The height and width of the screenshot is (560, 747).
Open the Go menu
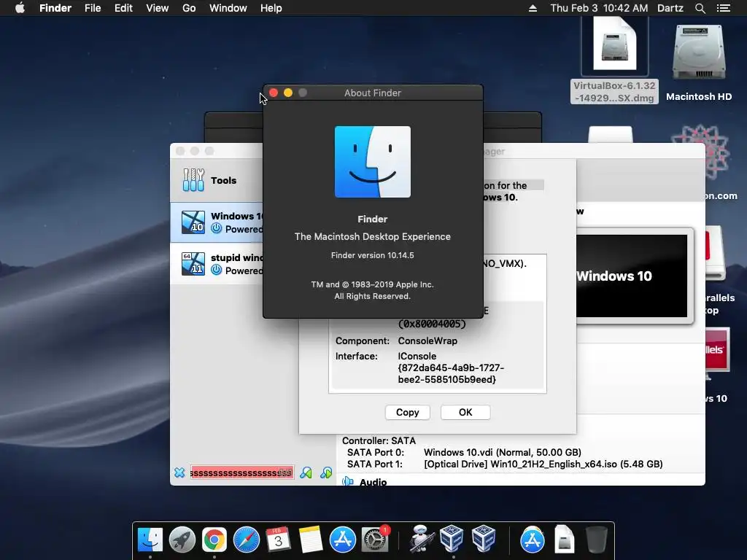click(189, 8)
